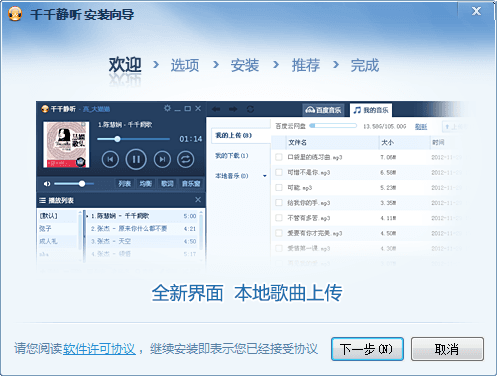
Task: Click the previous track button in preview player
Action: click(x=110, y=159)
